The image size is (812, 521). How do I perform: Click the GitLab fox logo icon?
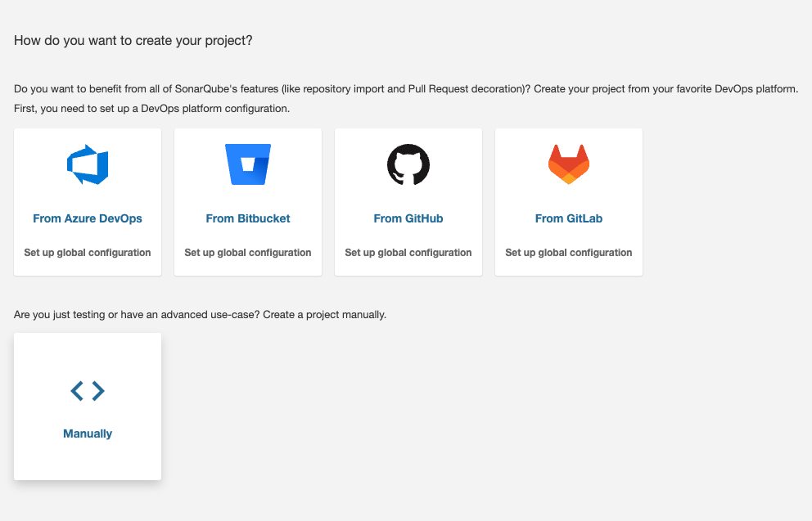point(569,164)
